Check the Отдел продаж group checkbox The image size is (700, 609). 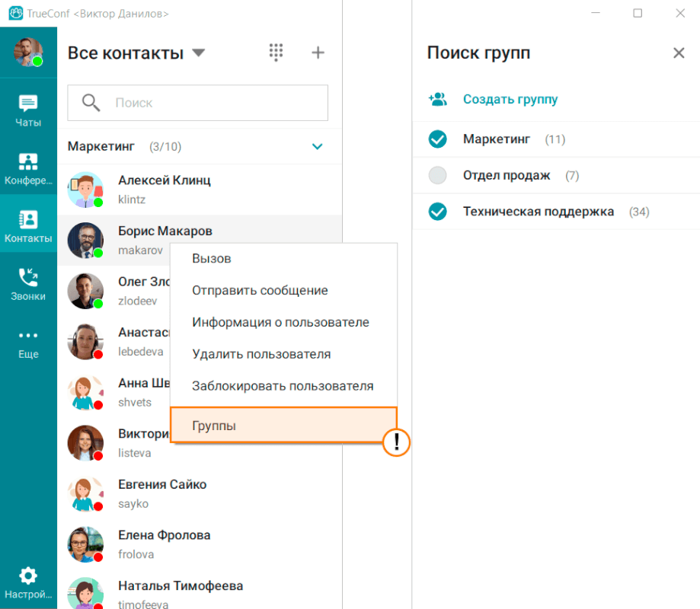(x=437, y=176)
